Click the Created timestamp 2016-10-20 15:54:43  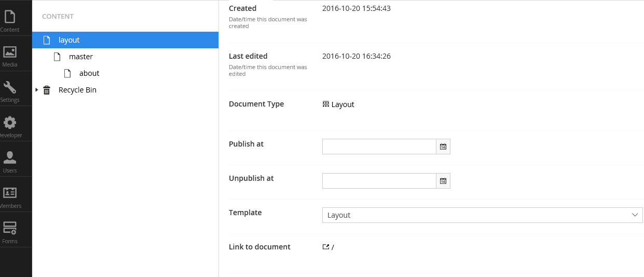click(357, 8)
